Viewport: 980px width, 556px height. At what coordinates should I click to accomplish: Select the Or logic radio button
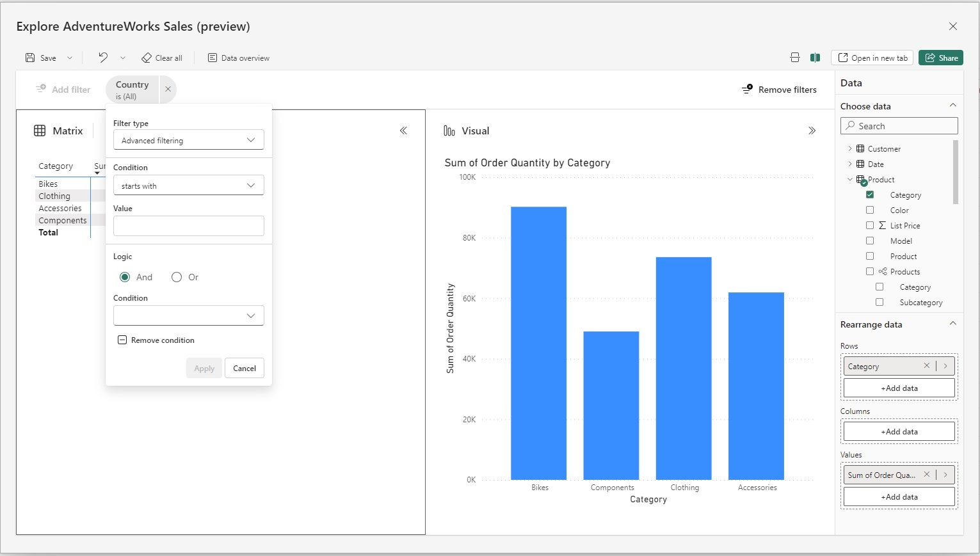177,276
